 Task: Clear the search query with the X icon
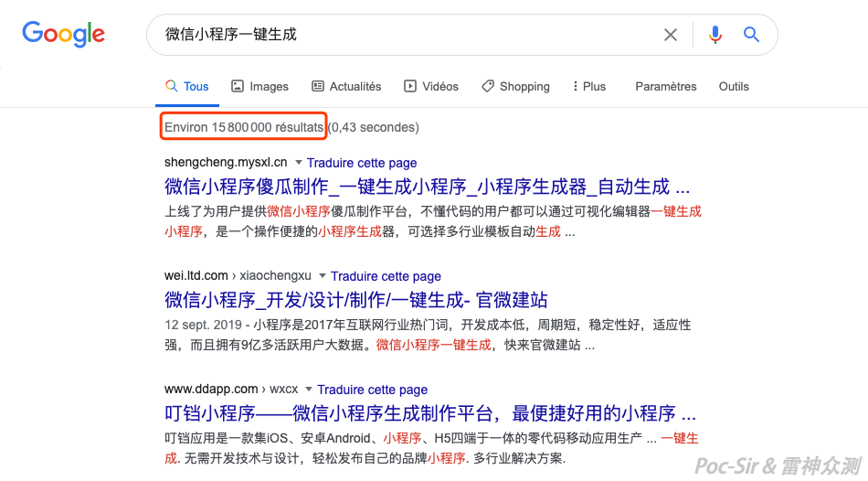[671, 35]
